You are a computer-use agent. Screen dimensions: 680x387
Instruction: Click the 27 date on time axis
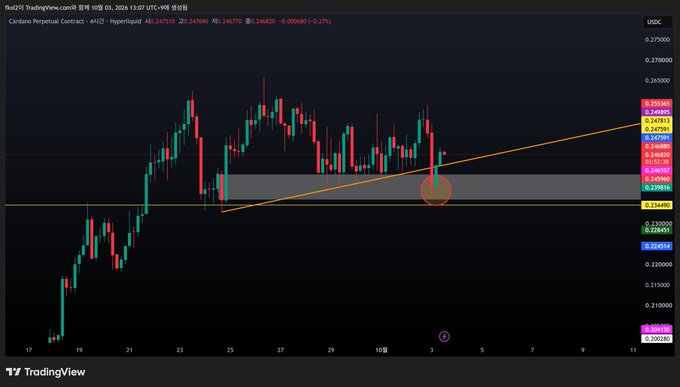pyautogui.click(x=281, y=350)
